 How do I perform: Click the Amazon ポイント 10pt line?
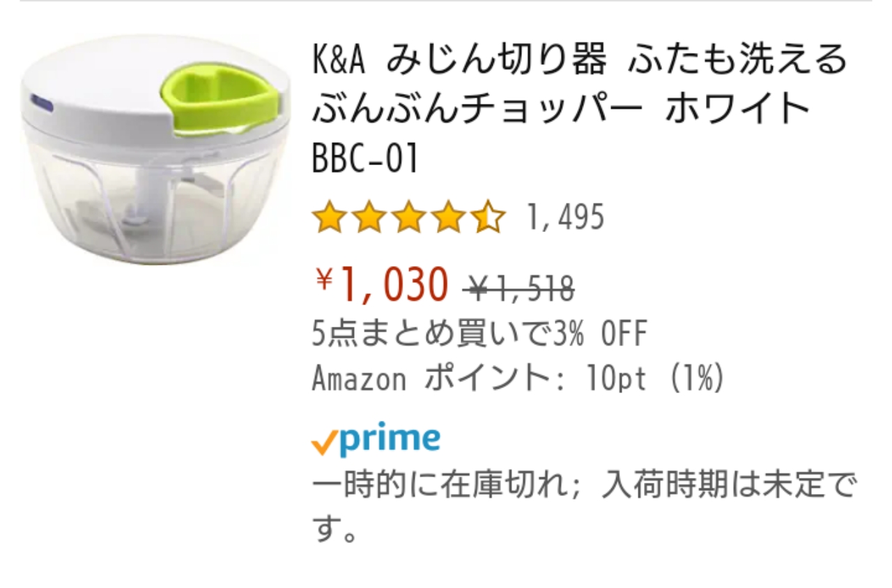click(x=518, y=380)
